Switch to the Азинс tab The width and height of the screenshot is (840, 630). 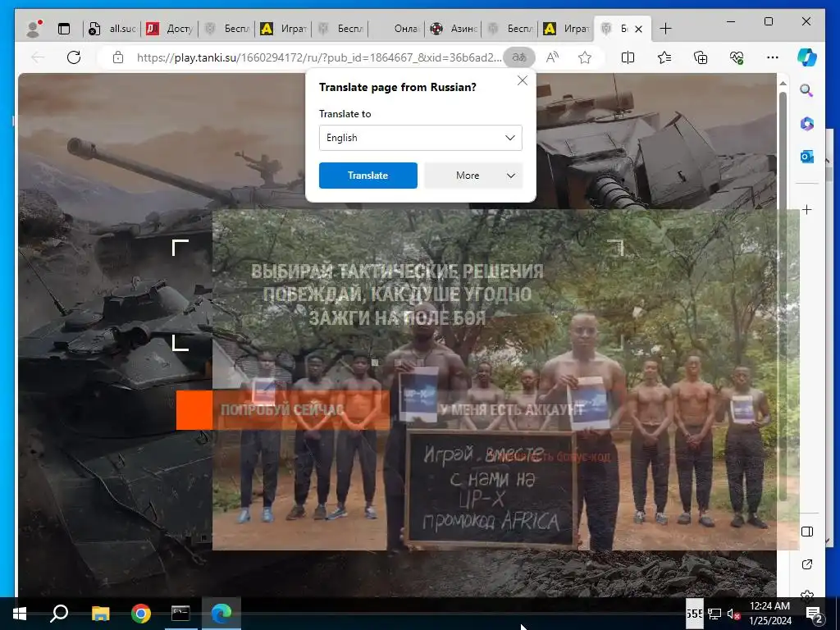(453, 29)
